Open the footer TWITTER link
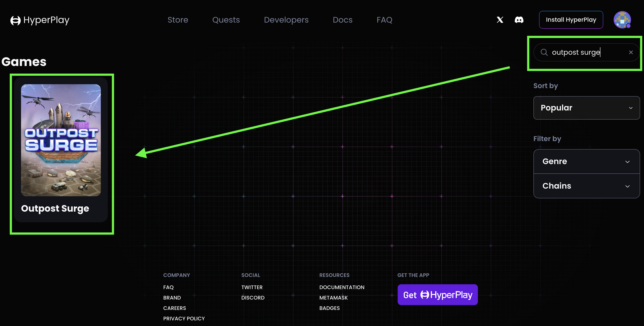 [x=252, y=287]
